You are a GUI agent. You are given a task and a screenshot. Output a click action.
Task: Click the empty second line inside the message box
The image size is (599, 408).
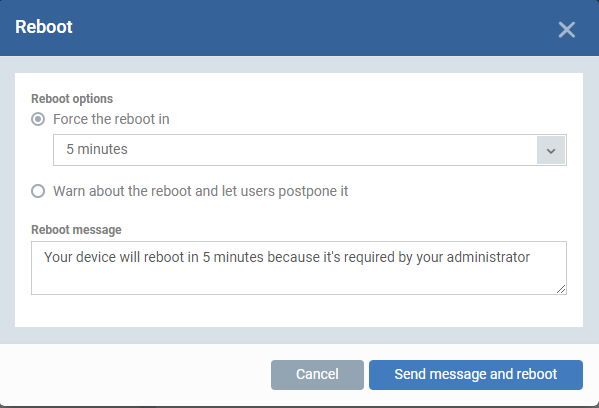(290, 279)
